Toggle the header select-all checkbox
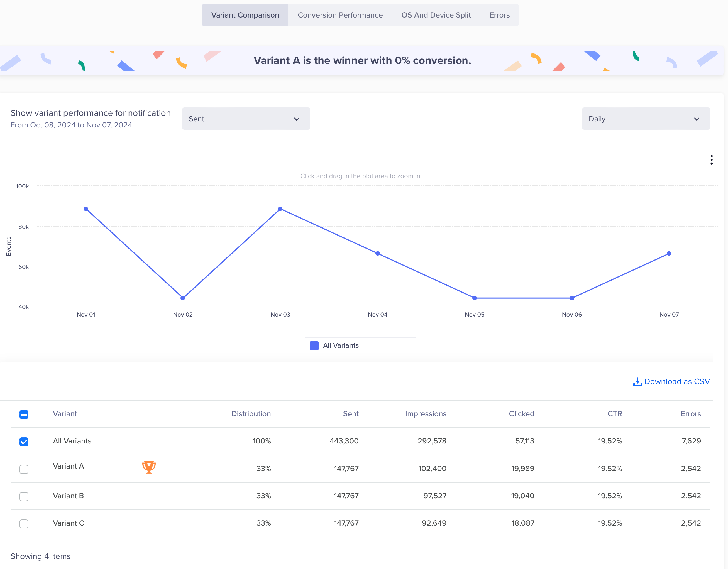This screenshot has width=728, height=569. [24, 415]
